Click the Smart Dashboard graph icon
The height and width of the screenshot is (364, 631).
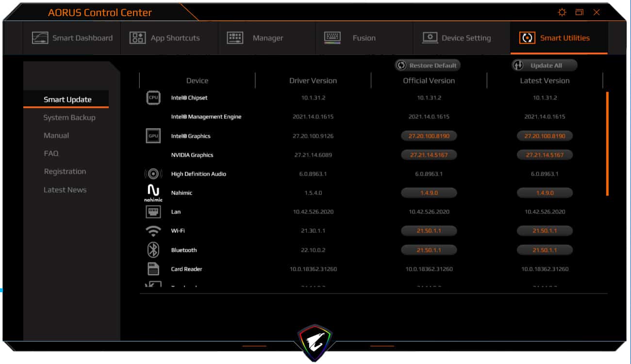tap(40, 37)
